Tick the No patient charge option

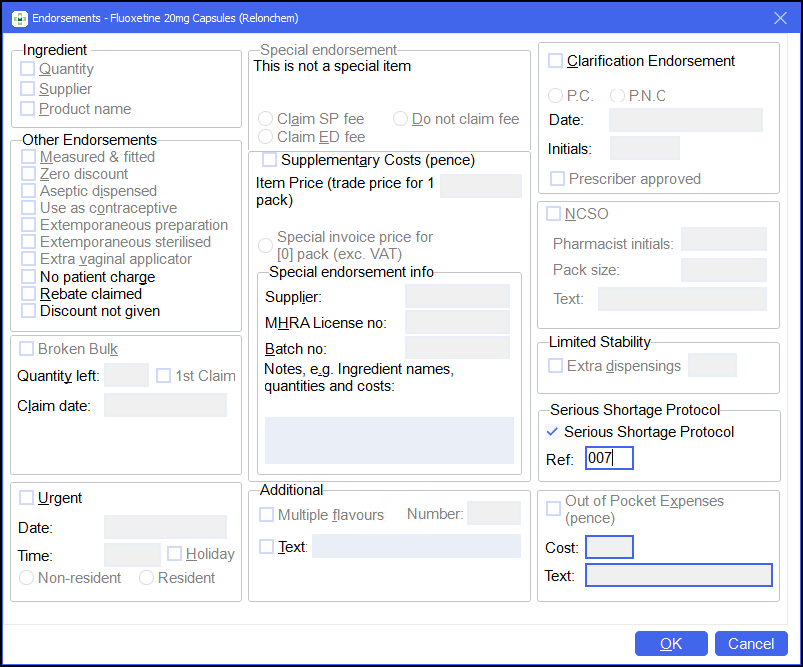click(x=28, y=277)
